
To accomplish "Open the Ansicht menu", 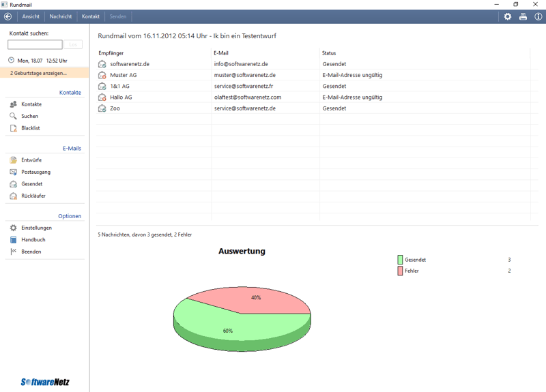I will [31, 16].
